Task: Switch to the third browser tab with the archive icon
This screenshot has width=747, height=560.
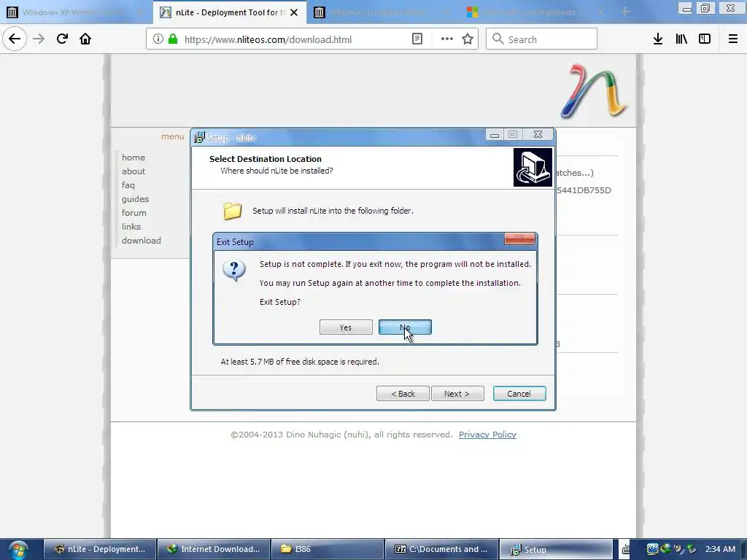Action: click(x=382, y=12)
